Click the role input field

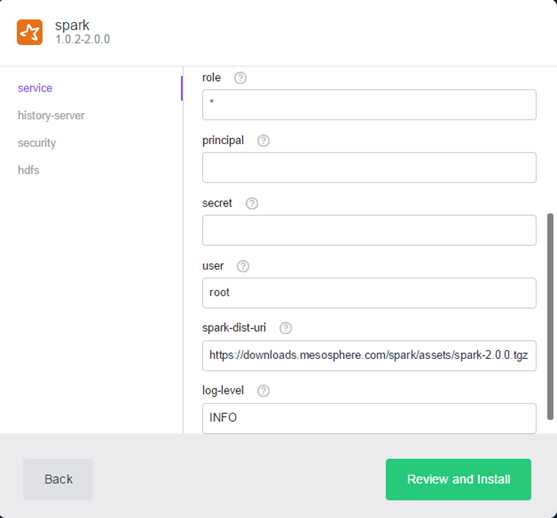click(369, 105)
